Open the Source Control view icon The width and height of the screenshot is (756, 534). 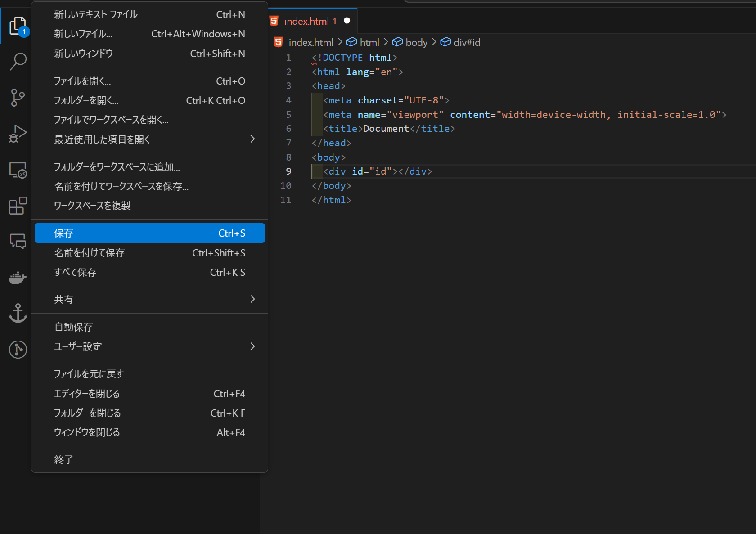(x=18, y=97)
